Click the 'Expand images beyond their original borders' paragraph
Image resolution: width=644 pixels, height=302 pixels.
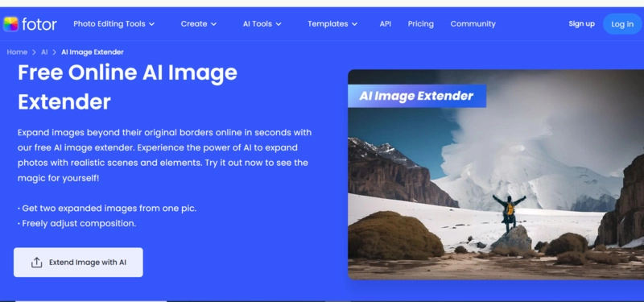pos(165,155)
